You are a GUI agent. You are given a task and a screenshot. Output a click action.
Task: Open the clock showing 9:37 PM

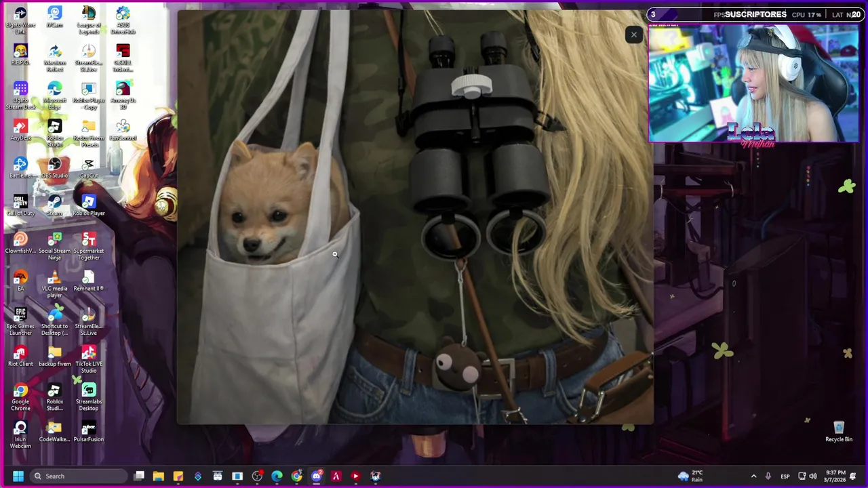(836, 476)
